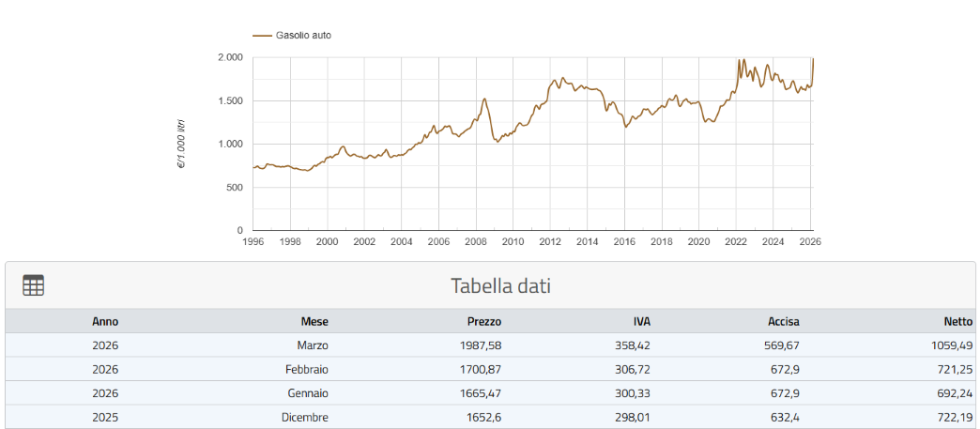980x429 pixels.
Task: Click the brown line swatch in legend
Action: pyautogui.click(x=262, y=36)
